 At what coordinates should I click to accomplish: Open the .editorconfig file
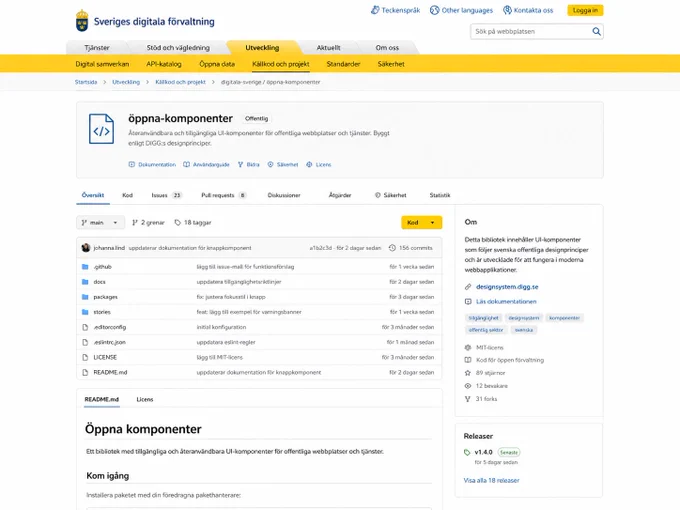pos(110,327)
